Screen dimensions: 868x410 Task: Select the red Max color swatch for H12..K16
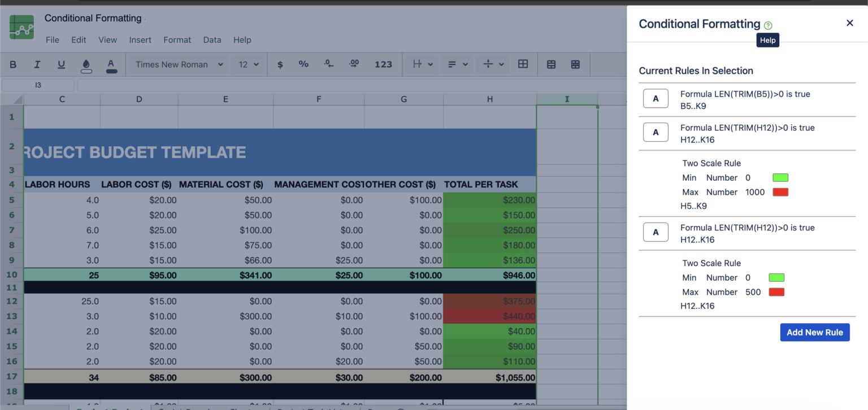[x=776, y=291]
